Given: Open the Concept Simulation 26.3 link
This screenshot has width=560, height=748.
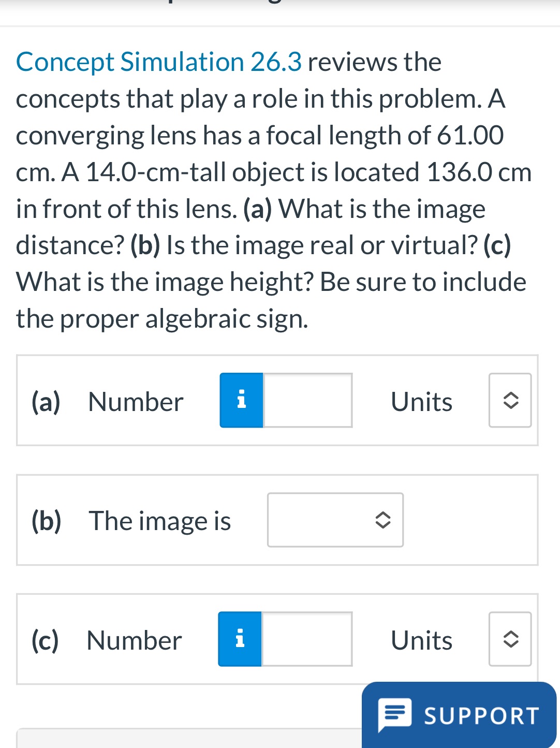Looking at the screenshot, I should click(158, 62).
